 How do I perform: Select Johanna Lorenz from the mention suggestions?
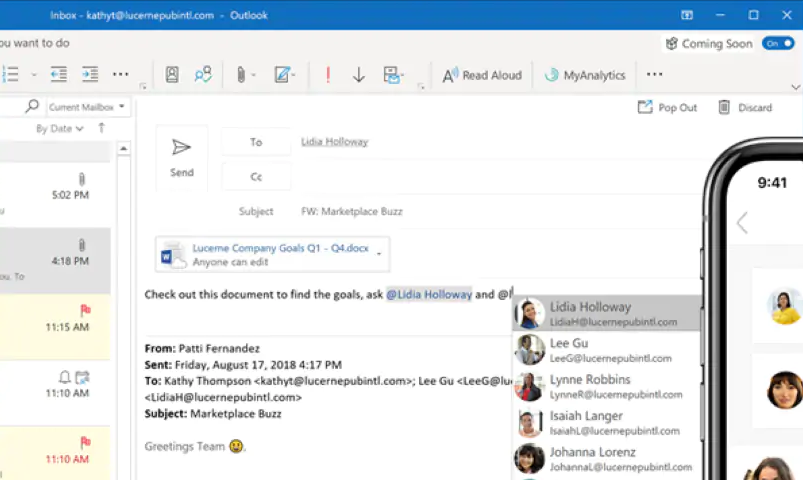(606, 459)
